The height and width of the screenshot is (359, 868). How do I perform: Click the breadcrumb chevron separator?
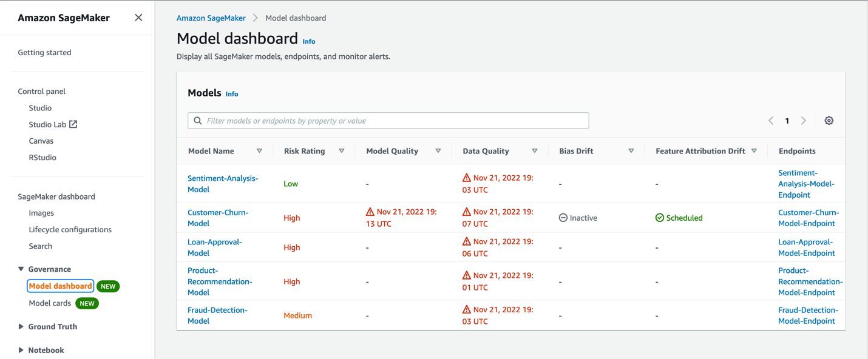coord(256,18)
